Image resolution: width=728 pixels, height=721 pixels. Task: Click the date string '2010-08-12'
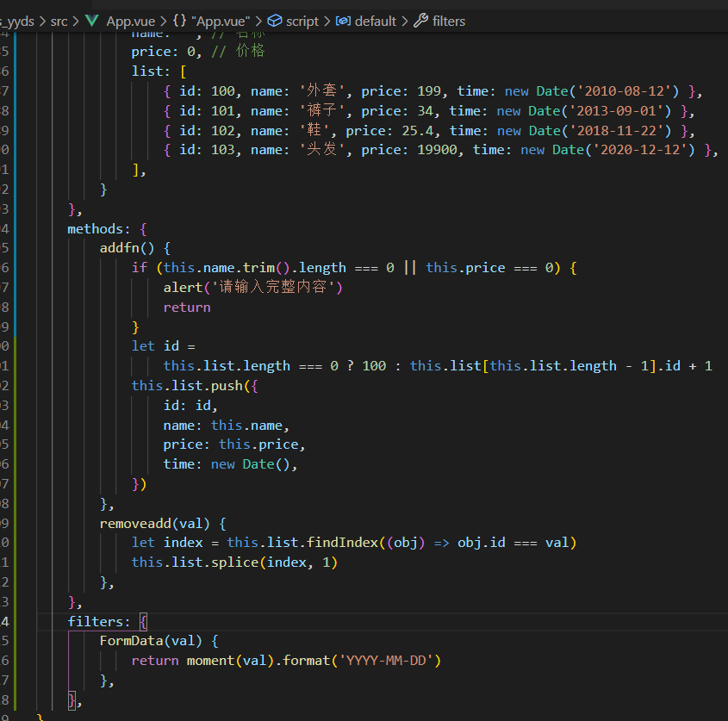coord(624,91)
